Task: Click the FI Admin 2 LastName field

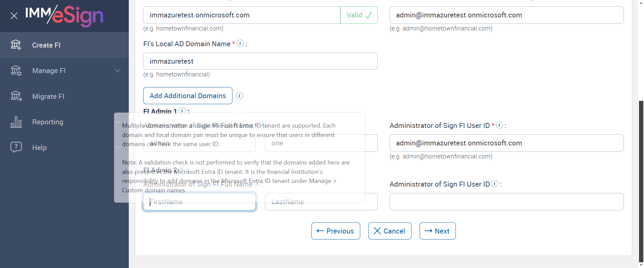Action: coord(321,202)
